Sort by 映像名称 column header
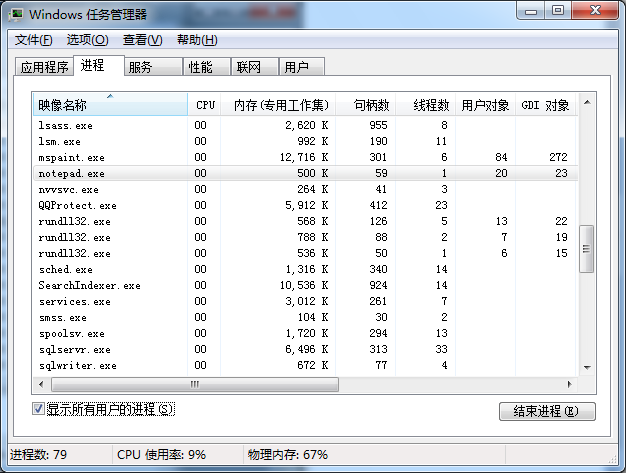This screenshot has height=473, width=626. coord(110,105)
